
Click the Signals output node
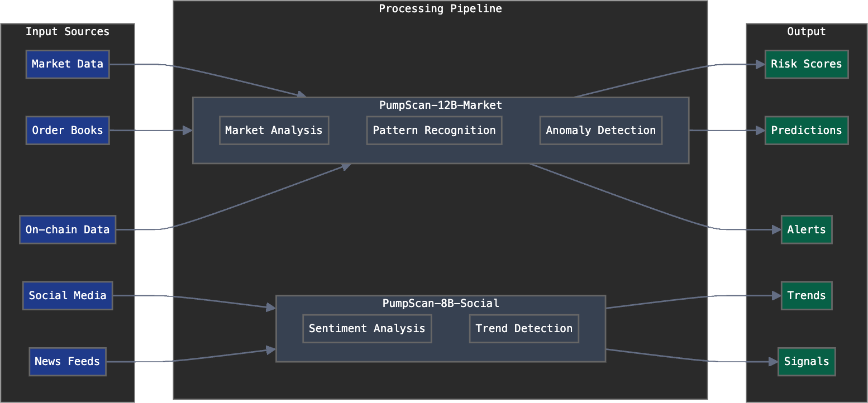click(806, 362)
